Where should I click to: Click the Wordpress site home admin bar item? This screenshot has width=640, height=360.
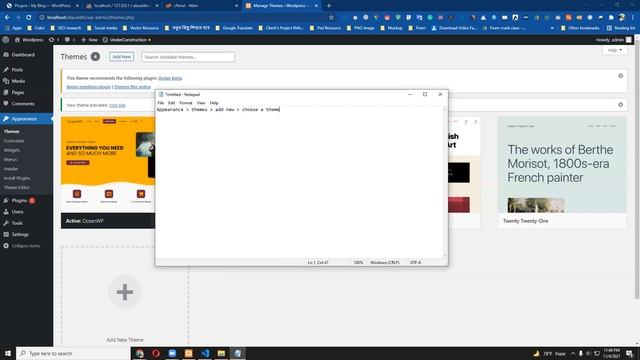click(29, 40)
